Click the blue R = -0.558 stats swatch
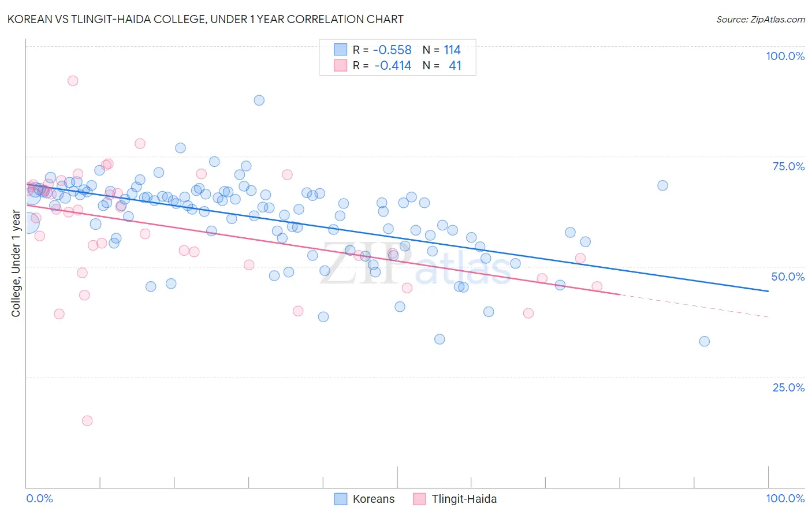The height and width of the screenshot is (515, 812). [341, 50]
